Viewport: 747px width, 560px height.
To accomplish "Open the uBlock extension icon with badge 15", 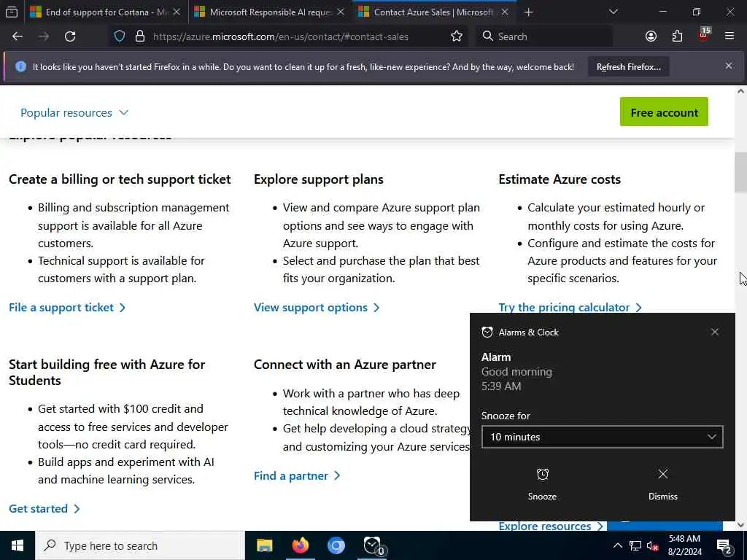I will point(704,35).
